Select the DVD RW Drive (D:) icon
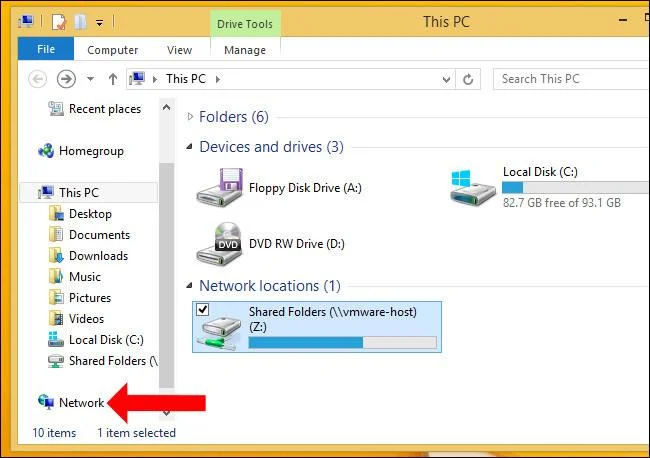The height and width of the screenshot is (458, 650). (x=219, y=244)
